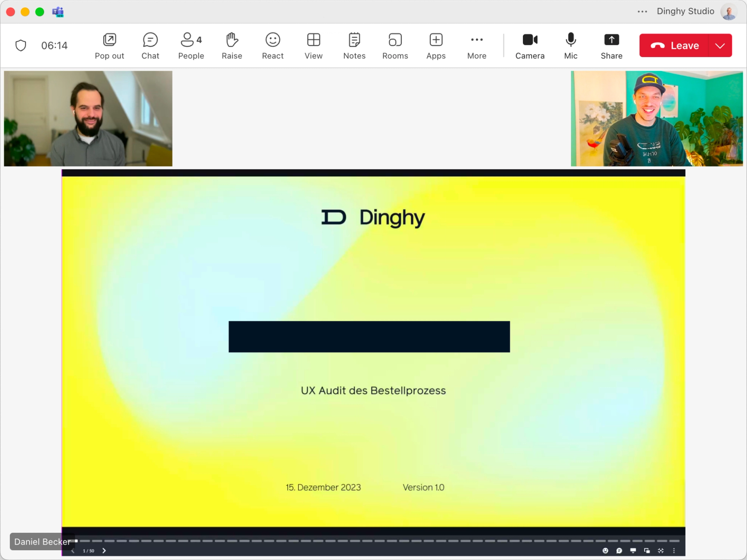Toggle the Camera off
The width and height of the screenshot is (747, 560).
tap(530, 46)
